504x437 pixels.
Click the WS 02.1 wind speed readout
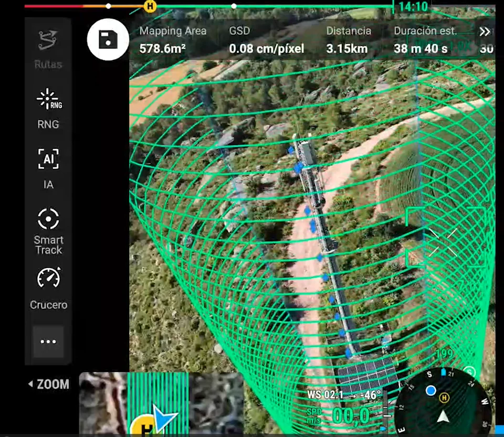325,395
